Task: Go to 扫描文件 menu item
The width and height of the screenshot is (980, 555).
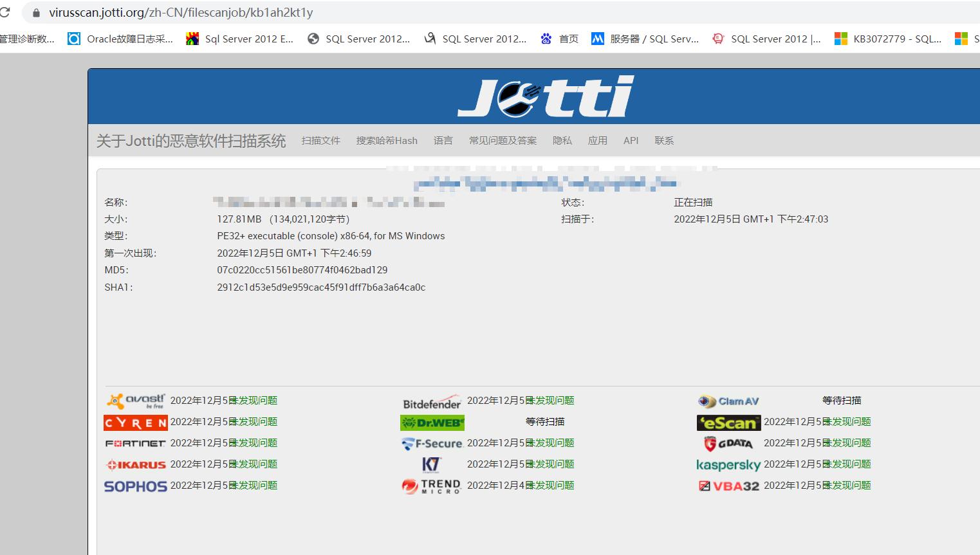Action: [320, 140]
